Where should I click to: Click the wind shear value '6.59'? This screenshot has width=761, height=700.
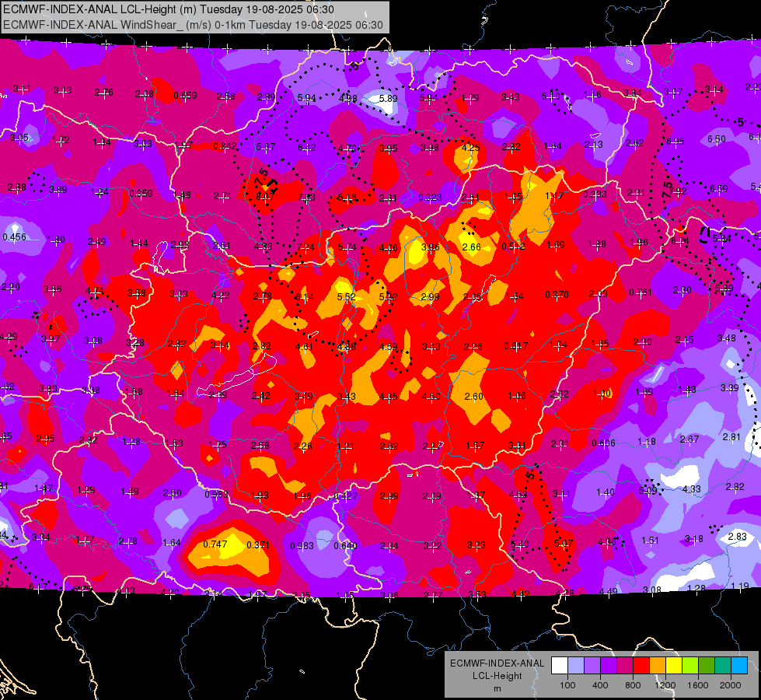tap(719, 188)
